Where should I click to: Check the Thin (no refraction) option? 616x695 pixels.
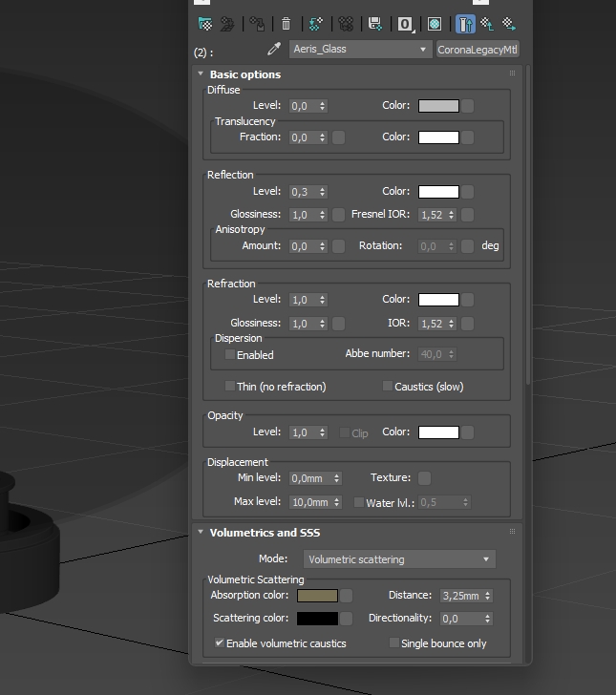coord(230,386)
